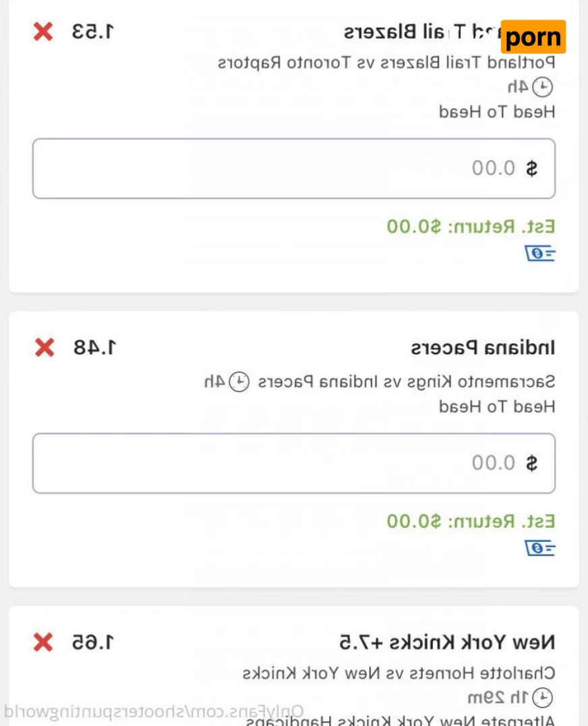Select the New York Knicks +7.5 title

click(447, 642)
